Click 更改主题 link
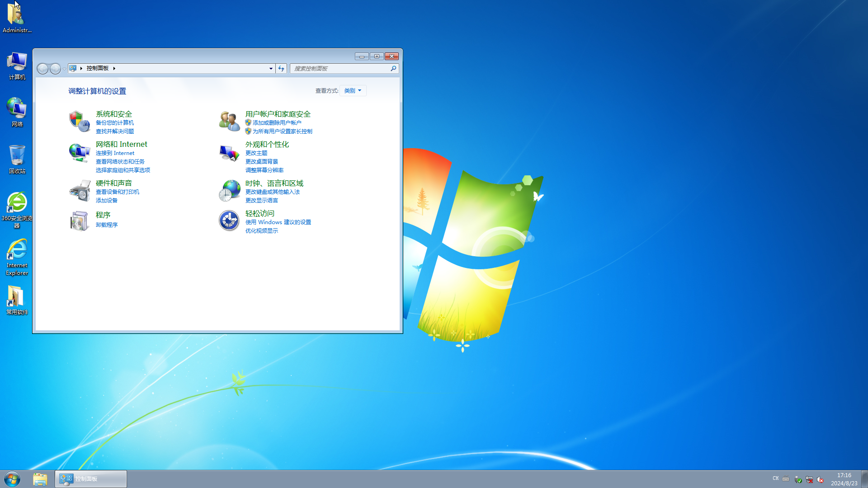 256,153
